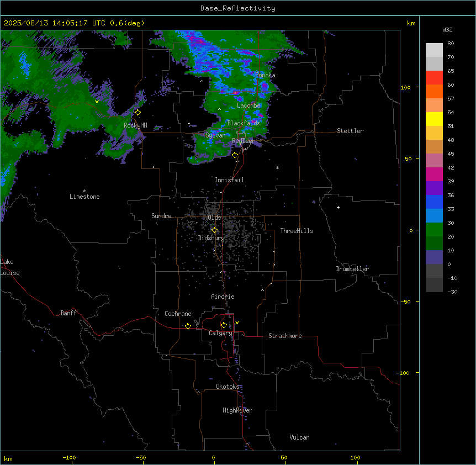
Task: Click the yellow diamond marker below RedDeer
Action: click(235, 155)
